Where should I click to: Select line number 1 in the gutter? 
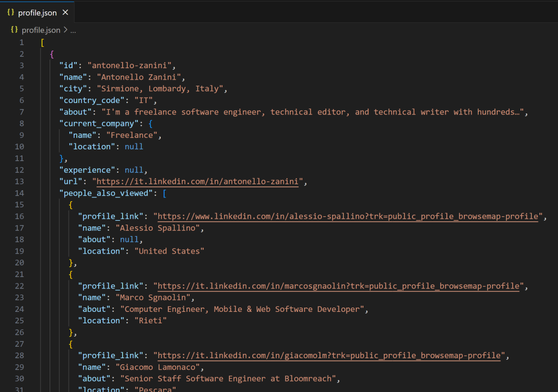[22, 42]
